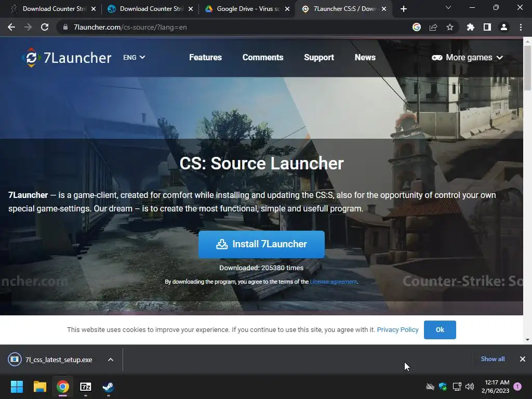Open the tab search dropdown
532x399 pixels.
(448, 7)
